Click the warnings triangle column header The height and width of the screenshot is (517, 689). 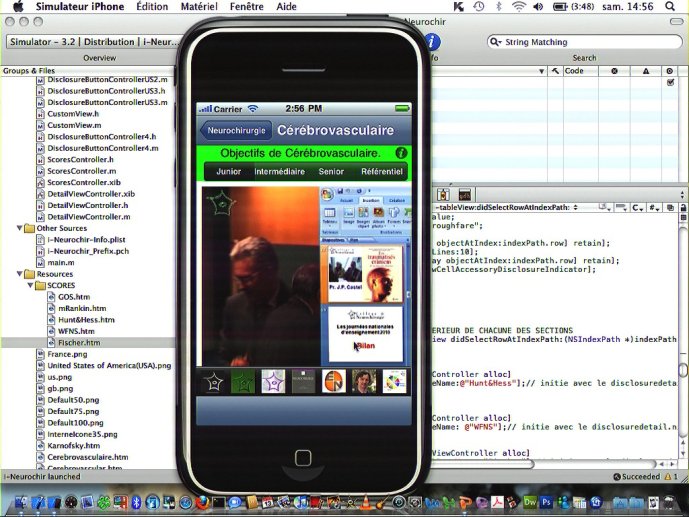click(646, 71)
